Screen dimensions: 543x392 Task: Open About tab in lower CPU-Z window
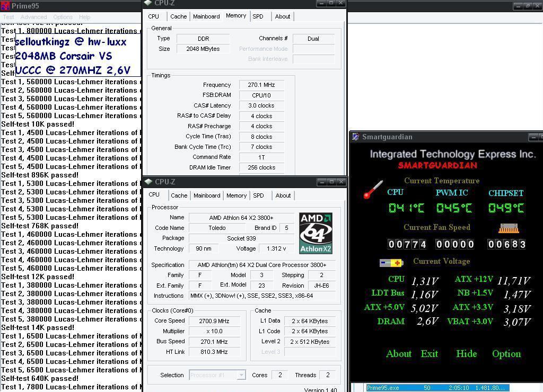[x=283, y=195]
